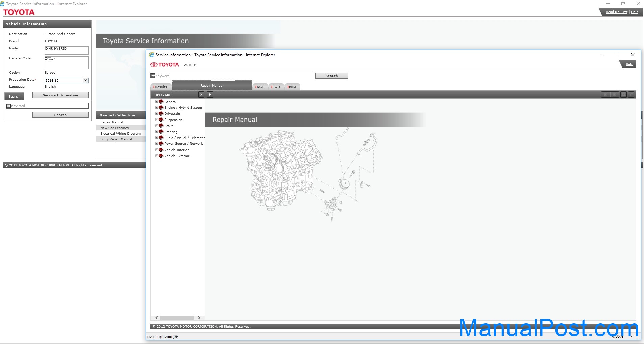The image size is (644, 344).
Task: Switch to the Results tab
Action: (x=161, y=87)
